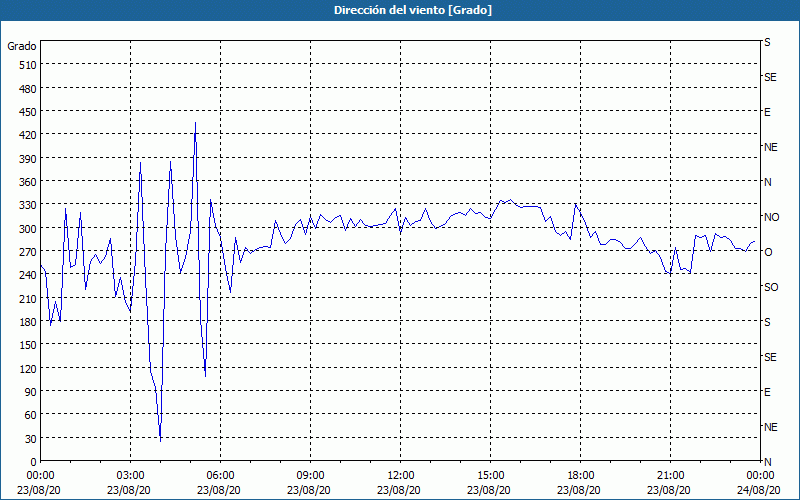The width and height of the screenshot is (800, 500).
Task: Click the 150 y-axis value
Action: (28, 345)
